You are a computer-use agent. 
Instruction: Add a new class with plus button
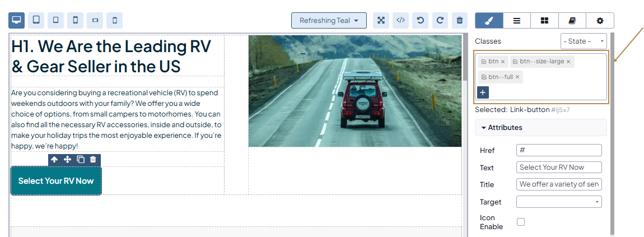[x=483, y=92]
